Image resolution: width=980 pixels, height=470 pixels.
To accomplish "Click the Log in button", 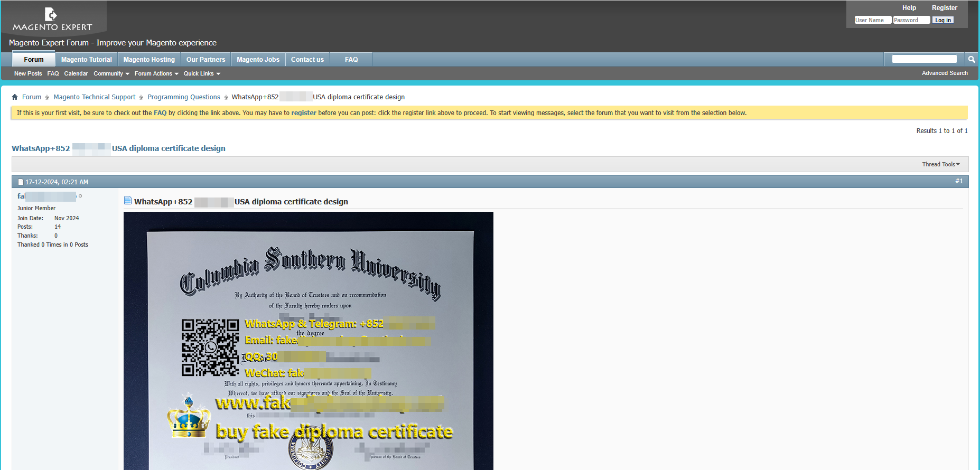I will coord(943,20).
